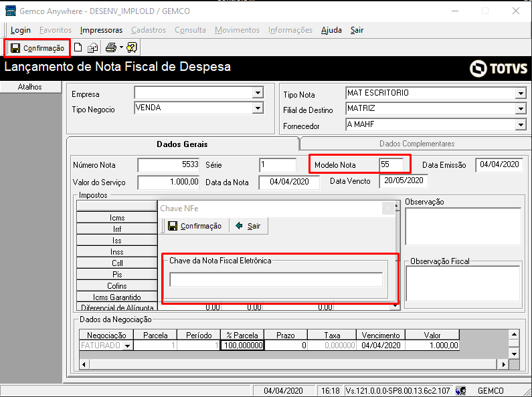Click the new blank document icon
The width and height of the screenshot is (532, 397).
pyautogui.click(x=78, y=47)
